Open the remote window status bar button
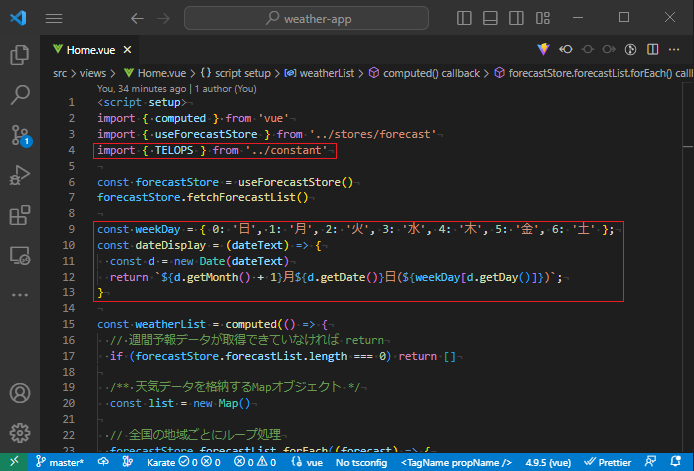This screenshot has height=471, width=694. pos(15,462)
